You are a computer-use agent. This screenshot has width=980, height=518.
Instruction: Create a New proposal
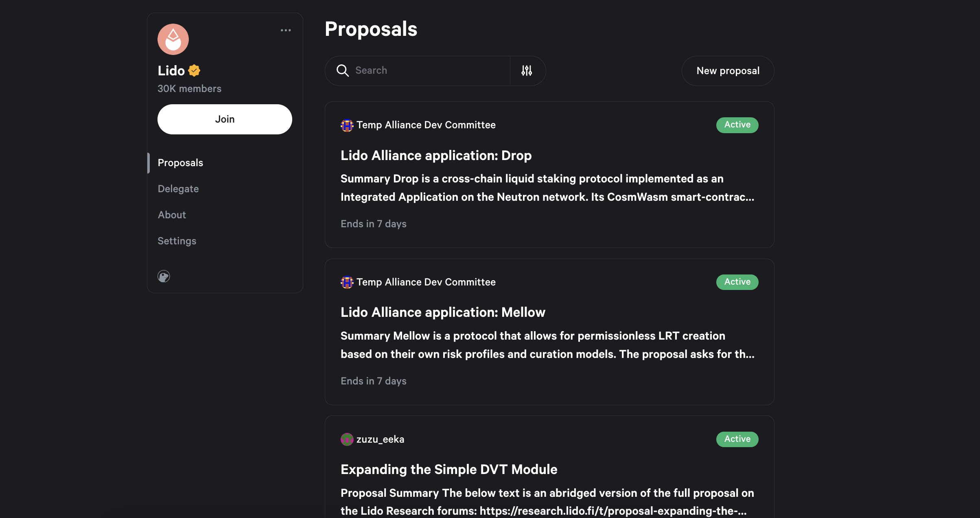pos(728,71)
